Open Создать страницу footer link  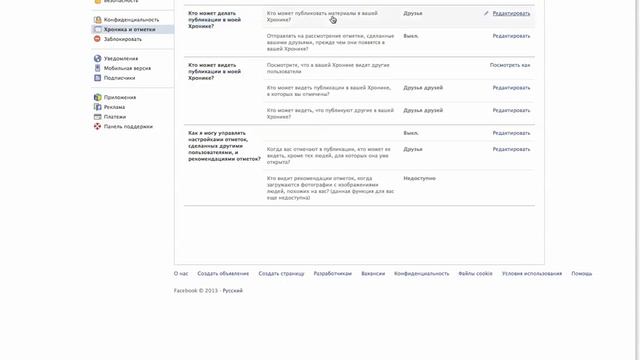point(281,273)
